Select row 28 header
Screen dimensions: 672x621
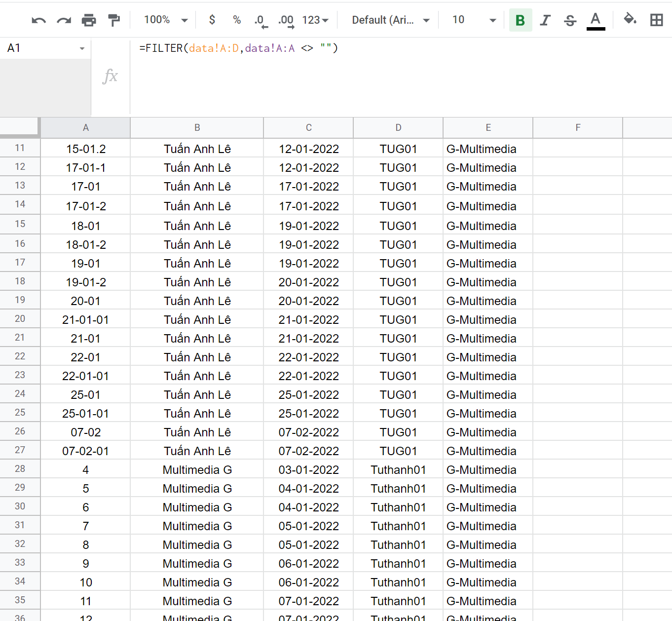(x=20, y=469)
